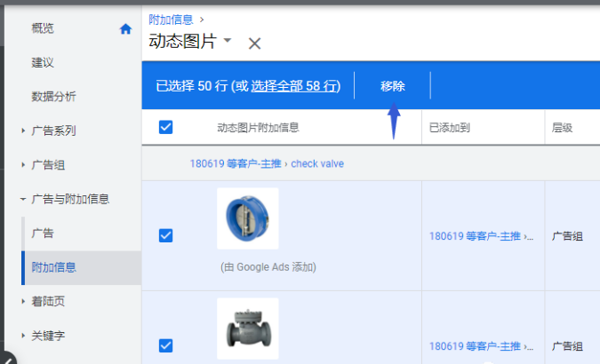Open the 动态图片 dropdown arrow
The height and width of the screenshot is (364, 600).
(228, 41)
